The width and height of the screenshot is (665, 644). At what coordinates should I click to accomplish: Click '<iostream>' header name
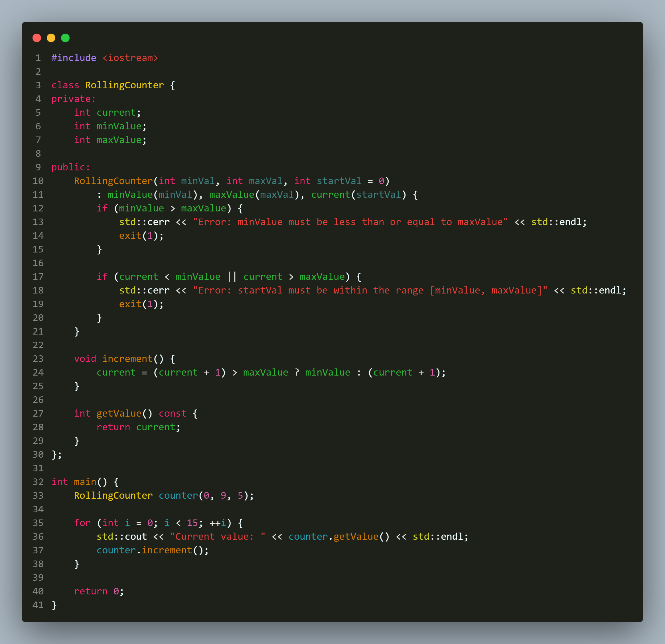(130, 58)
